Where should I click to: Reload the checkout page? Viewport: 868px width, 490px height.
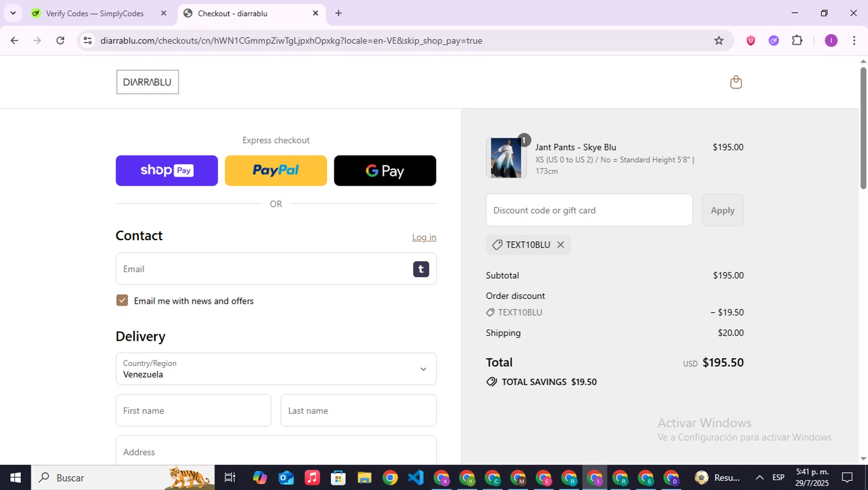[60, 40]
